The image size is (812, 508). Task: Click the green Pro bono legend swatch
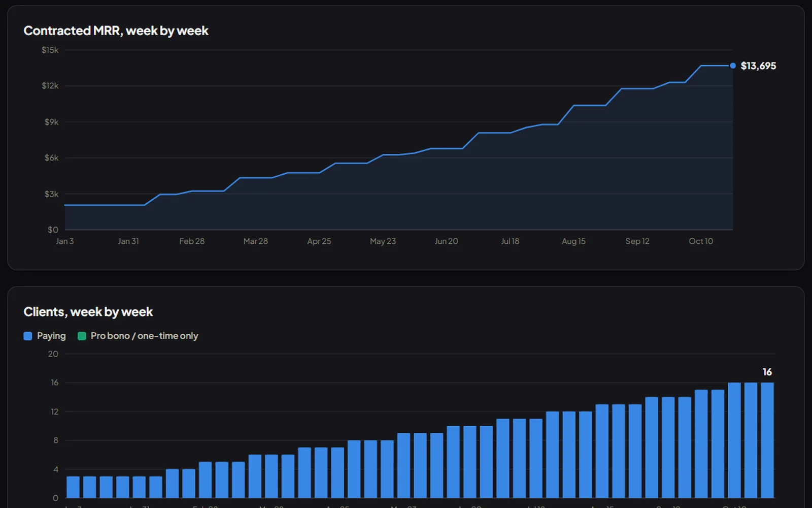(x=82, y=336)
